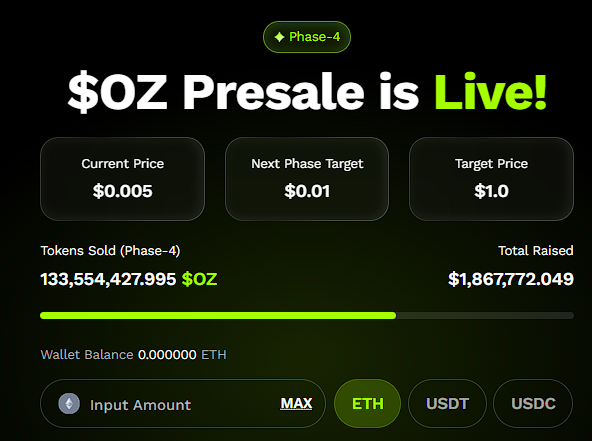Image resolution: width=592 pixels, height=441 pixels.
Task: Click the $1.0 target price value
Action: (491, 191)
